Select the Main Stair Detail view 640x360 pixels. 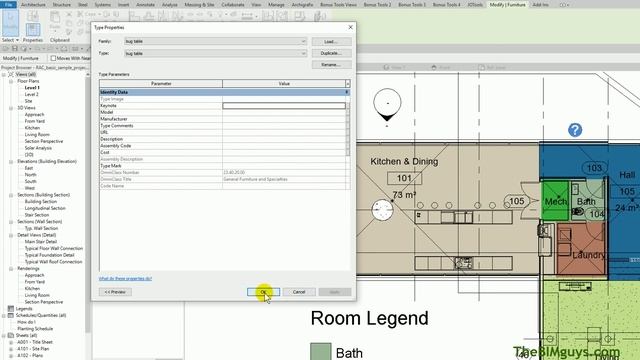pos(40,242)
